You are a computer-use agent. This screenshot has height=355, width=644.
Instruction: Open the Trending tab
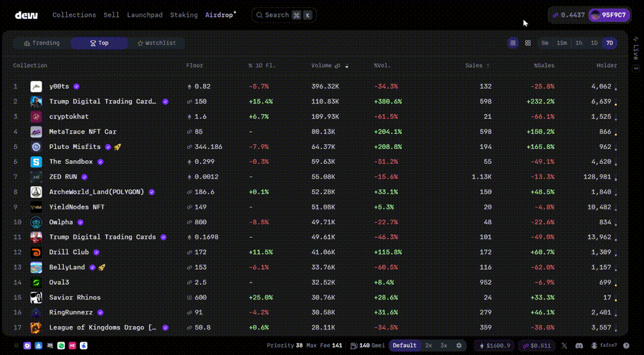click(42, 43)
